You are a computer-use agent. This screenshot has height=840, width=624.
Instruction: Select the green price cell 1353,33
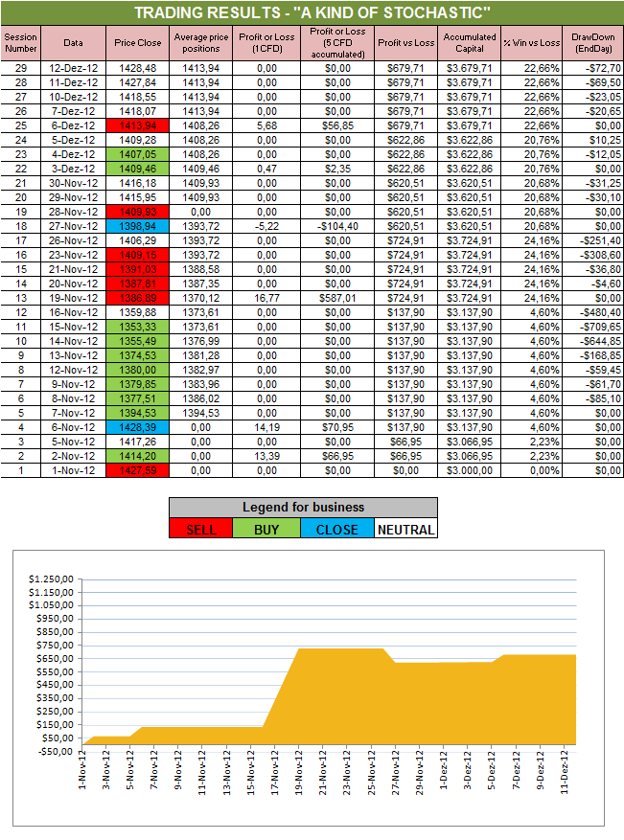tap(138, 327)
